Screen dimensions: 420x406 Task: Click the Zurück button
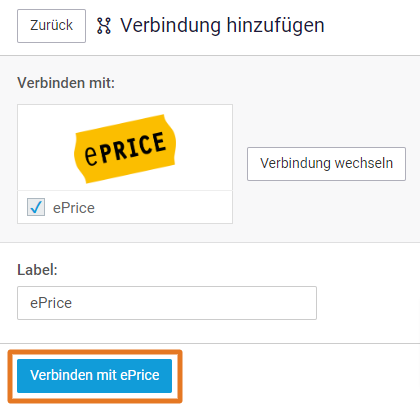pyautogui.click(x=51, y=26)
